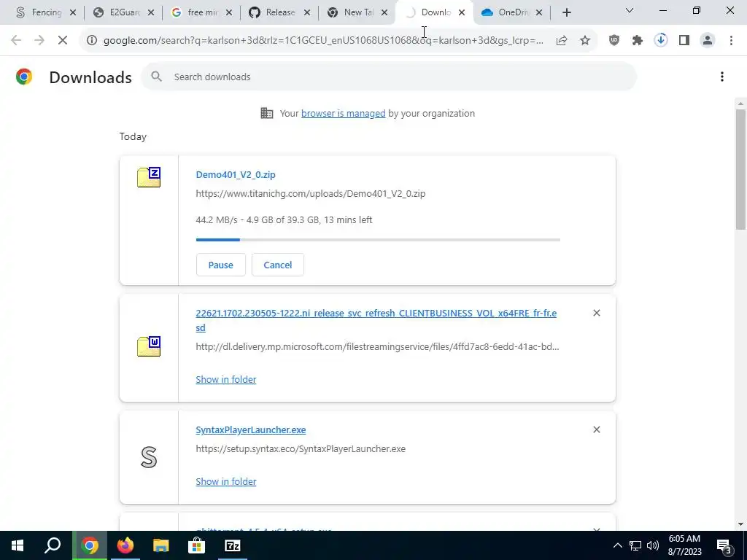Close the GitHub Release tab
The height and width of the screenshot is (560, 747).
[x=307, y=13]
